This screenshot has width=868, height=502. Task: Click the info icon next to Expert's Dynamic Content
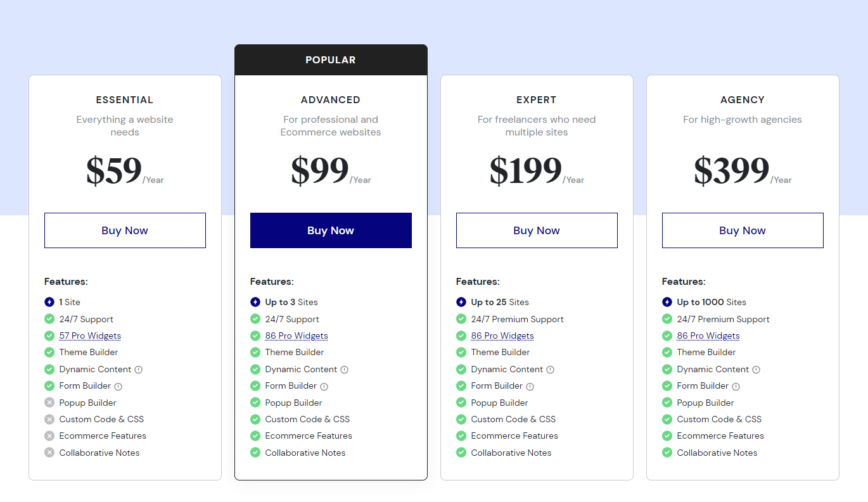[x=550, y=369]
